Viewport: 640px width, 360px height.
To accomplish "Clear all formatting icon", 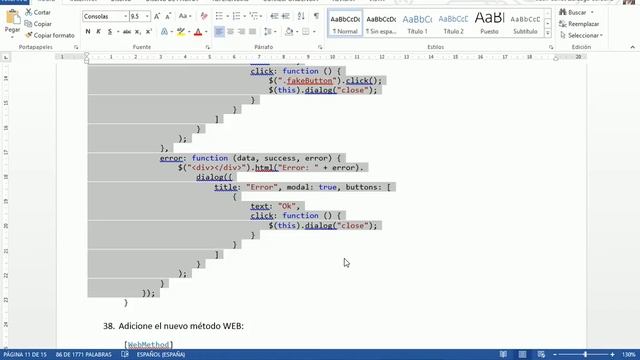I will 204,16.
